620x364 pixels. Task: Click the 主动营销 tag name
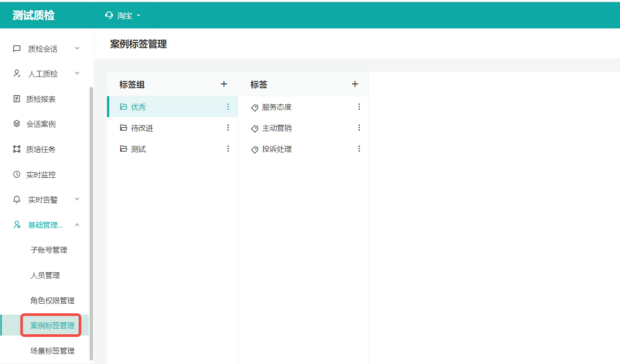(x=277, y=128)
